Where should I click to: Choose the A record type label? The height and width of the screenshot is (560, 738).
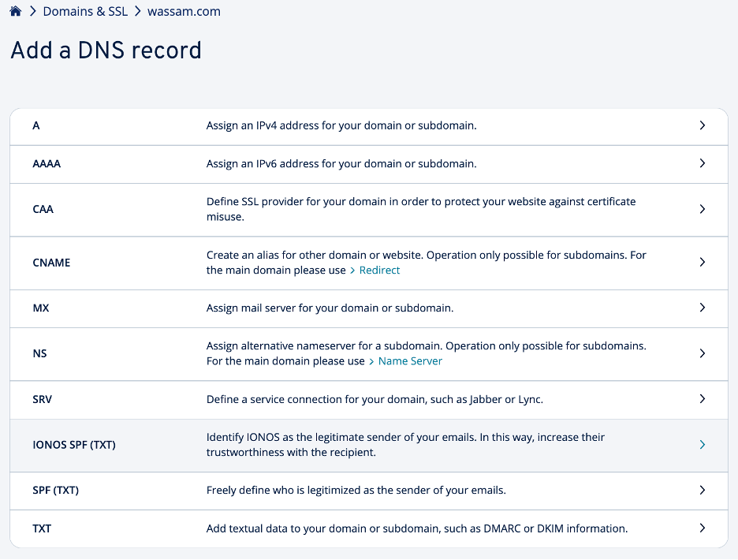click(x=36, y=125)
